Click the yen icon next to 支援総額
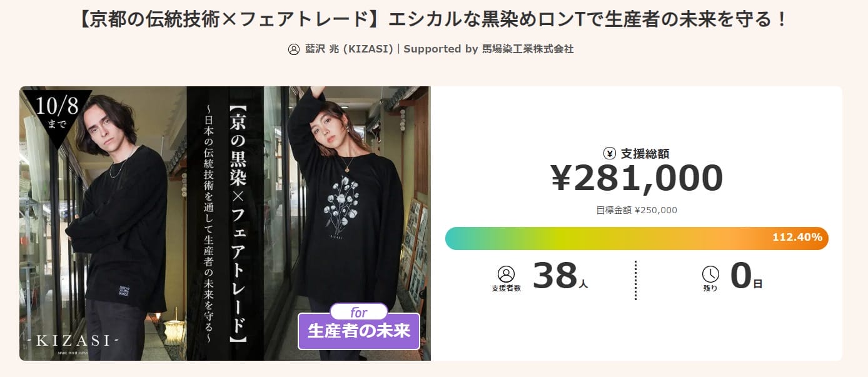Image resolution: width=868 pixels, height=377 pixels. click(x=609, y=153)
